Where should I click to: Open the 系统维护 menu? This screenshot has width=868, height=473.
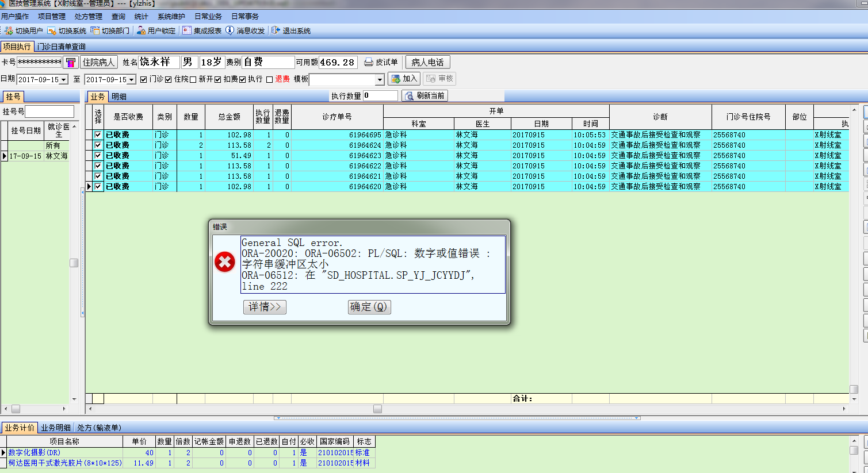[171, 17]
